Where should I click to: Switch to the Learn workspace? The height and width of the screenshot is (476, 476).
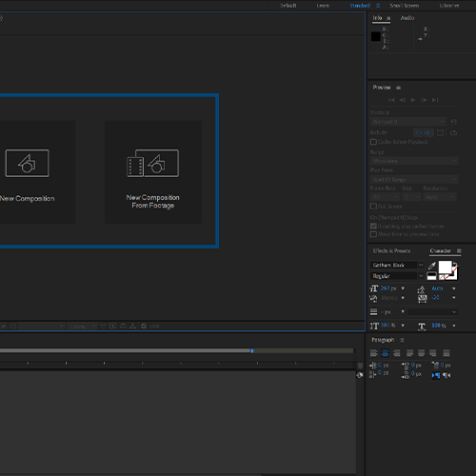[323, 6]
